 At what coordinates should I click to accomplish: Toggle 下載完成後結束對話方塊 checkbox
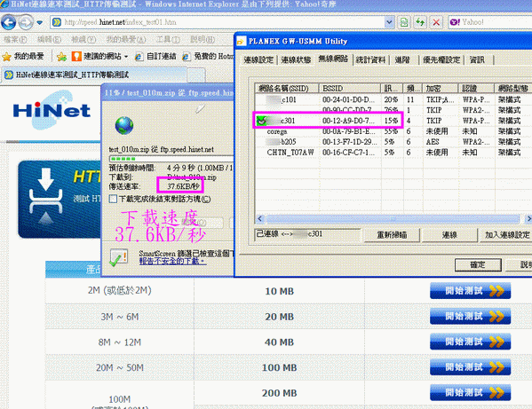(x=113, y=199)
